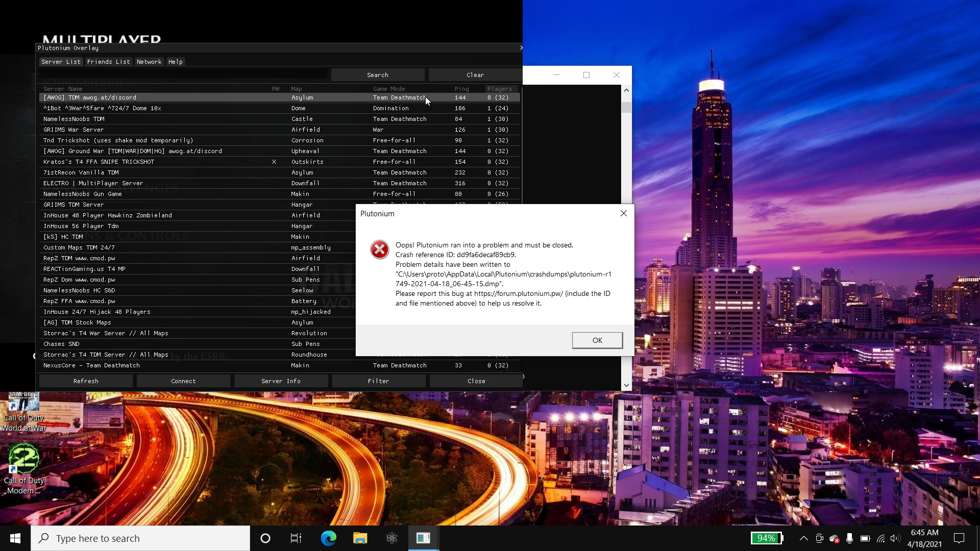Open the Server List menu

[x=61, y=62]
